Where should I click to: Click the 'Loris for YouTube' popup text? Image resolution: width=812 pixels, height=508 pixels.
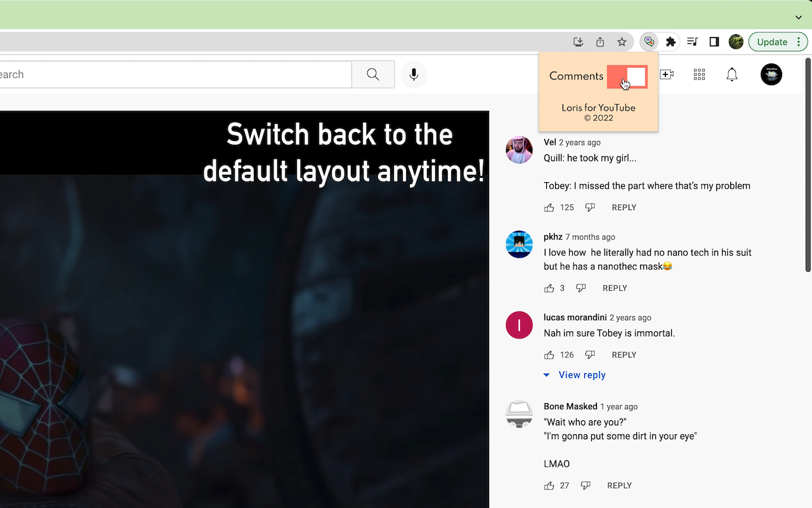coord(598,108)
